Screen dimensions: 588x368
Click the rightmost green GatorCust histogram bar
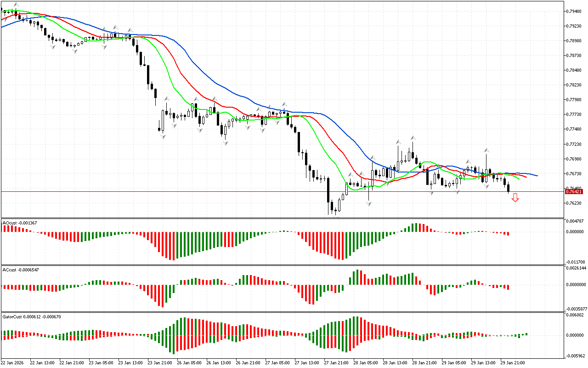(x=526, y=334)
